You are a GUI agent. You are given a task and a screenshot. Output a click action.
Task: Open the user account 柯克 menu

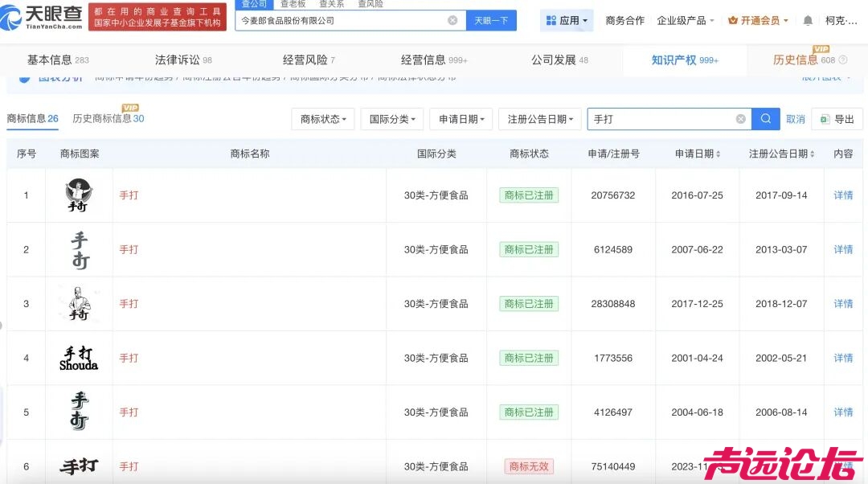point(841,20)
